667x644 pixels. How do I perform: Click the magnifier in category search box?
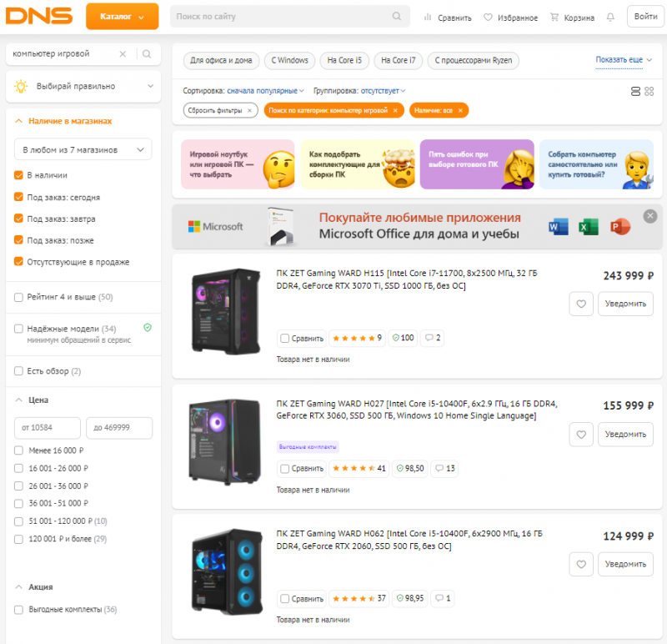point(147,54)
